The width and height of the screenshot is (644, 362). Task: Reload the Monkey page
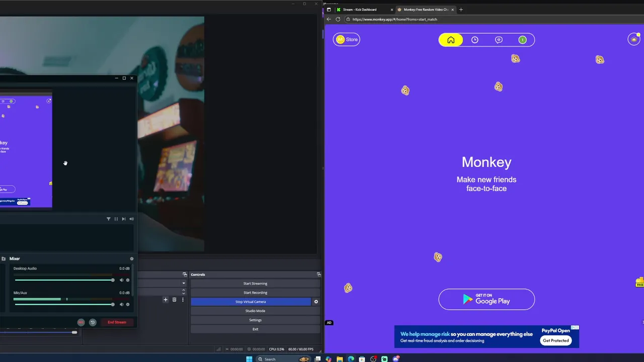338,19
